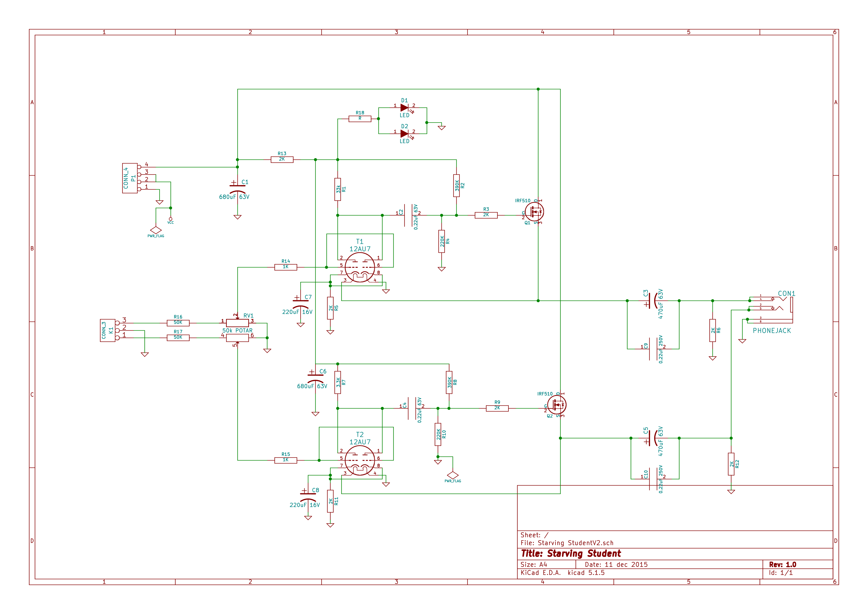Click the 'Id: 1/1' text
This screenshot has height=614, width=868.
coord(781,573)
